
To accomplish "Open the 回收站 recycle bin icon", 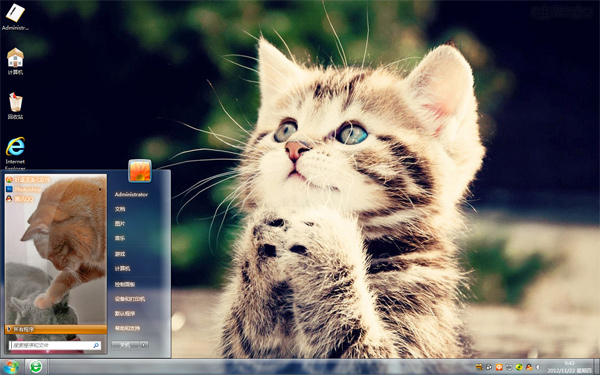I will 15,106.
